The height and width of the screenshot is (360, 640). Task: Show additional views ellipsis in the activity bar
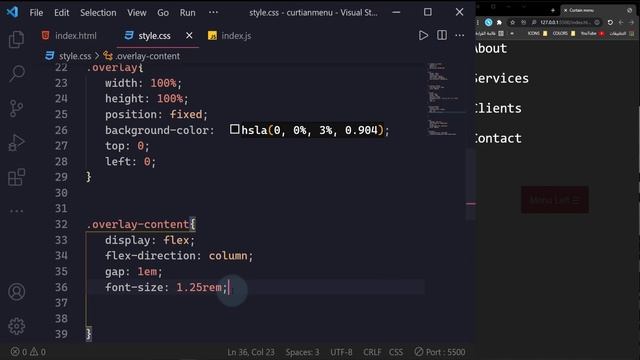tap(16, 211)
